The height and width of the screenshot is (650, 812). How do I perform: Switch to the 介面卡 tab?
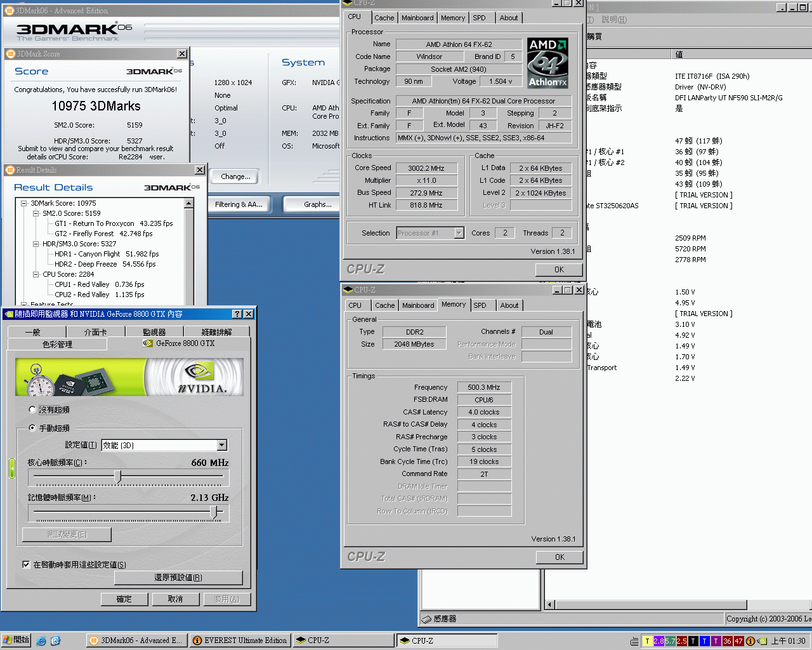[x=95, y=332]
